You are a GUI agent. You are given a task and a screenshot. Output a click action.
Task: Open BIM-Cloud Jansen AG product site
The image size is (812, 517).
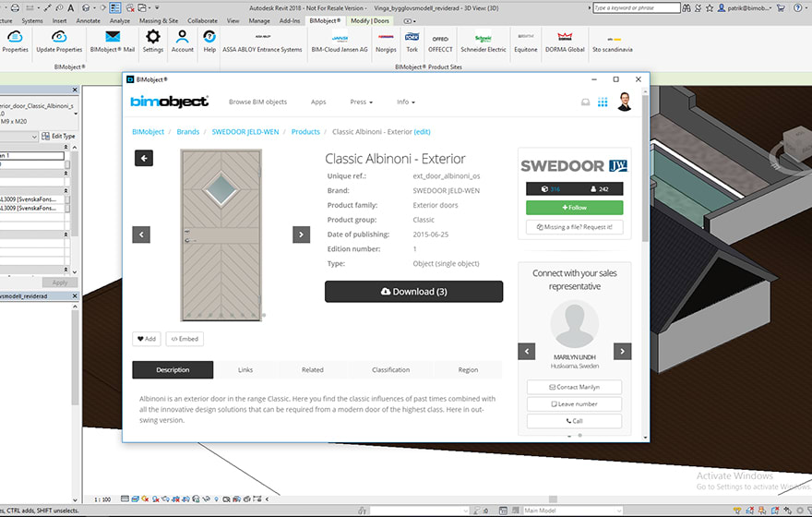340,42
